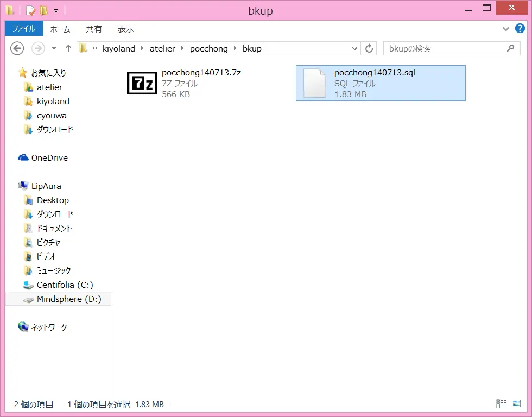532x417 pixels.
Task: Switch to large icons view in status bar
Action: [516, 404]
